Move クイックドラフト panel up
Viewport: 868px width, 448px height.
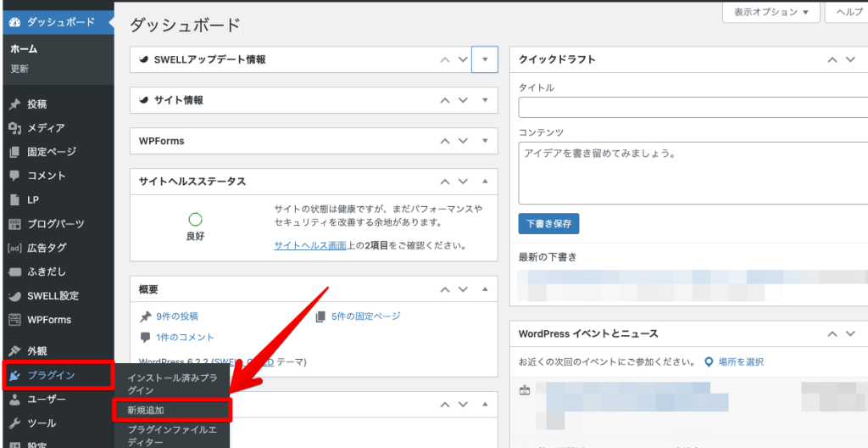coord(832,59)
